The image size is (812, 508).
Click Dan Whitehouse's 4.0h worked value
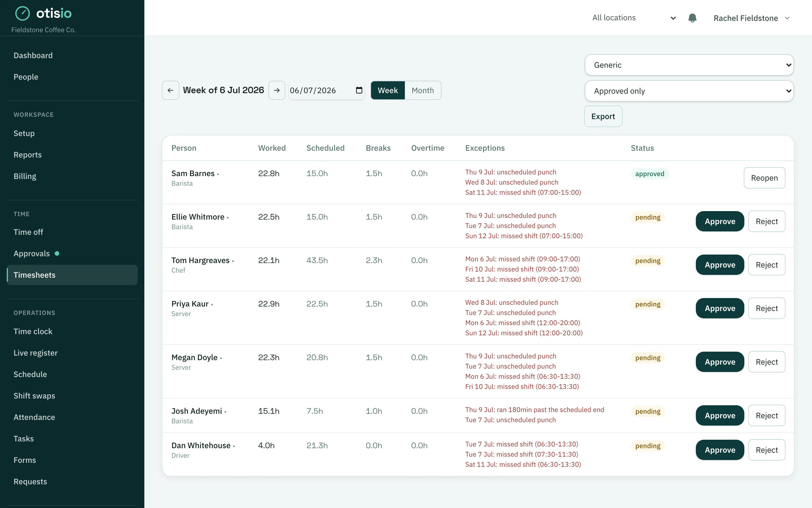coord(266,446)
